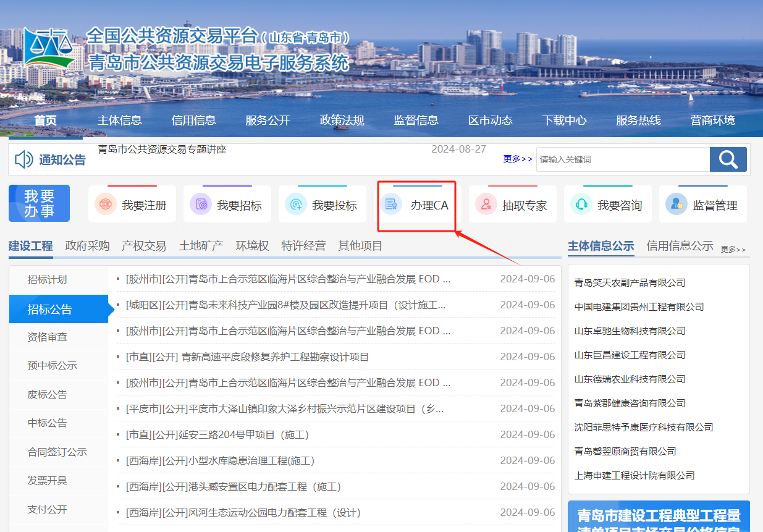This screenshot has height=532, width=763.
Task: Click the search magnifier icon
Action: coord(728,159)
